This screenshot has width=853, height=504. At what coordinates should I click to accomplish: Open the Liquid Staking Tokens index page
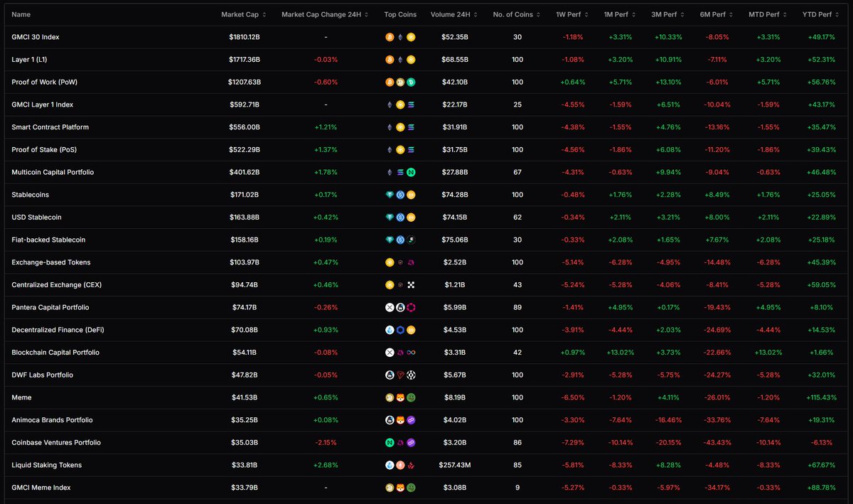tap(47, 465)
